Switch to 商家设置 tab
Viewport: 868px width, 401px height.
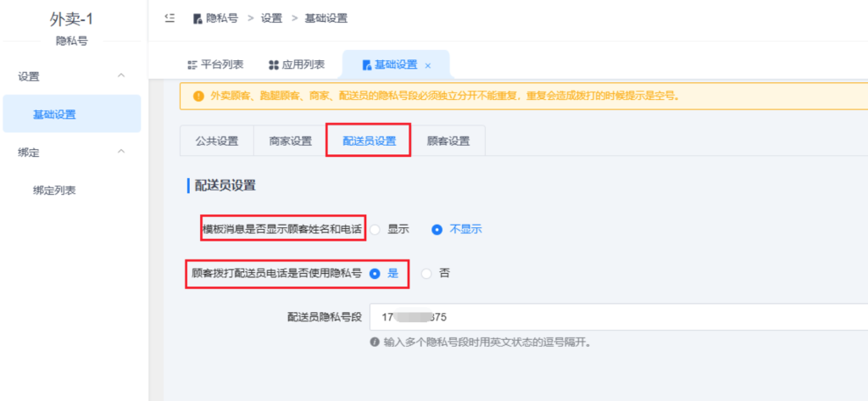tap(290, 142)
